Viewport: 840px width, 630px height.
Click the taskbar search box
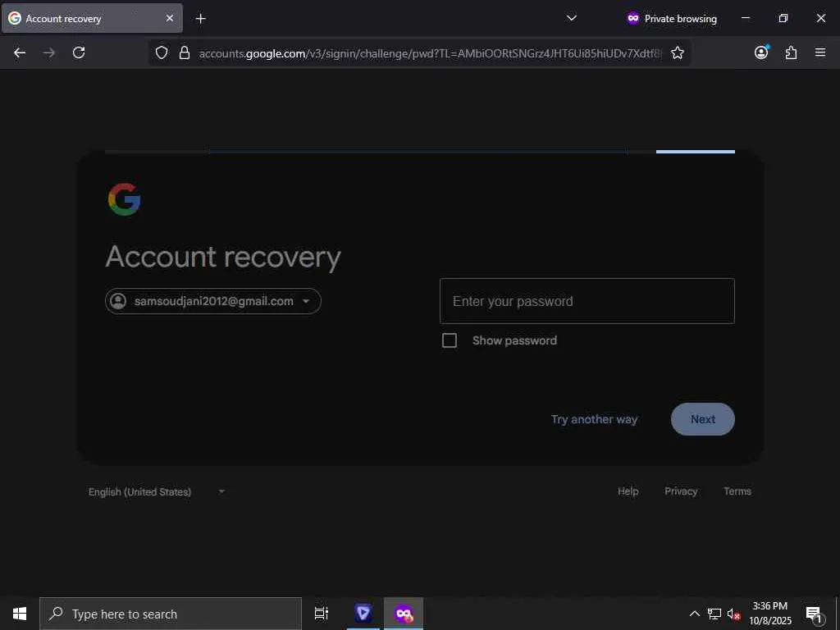171,614
